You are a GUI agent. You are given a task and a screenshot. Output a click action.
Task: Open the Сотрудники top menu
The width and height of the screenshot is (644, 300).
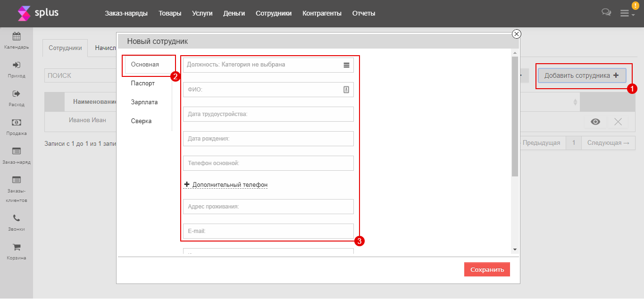tap(274, 13)
